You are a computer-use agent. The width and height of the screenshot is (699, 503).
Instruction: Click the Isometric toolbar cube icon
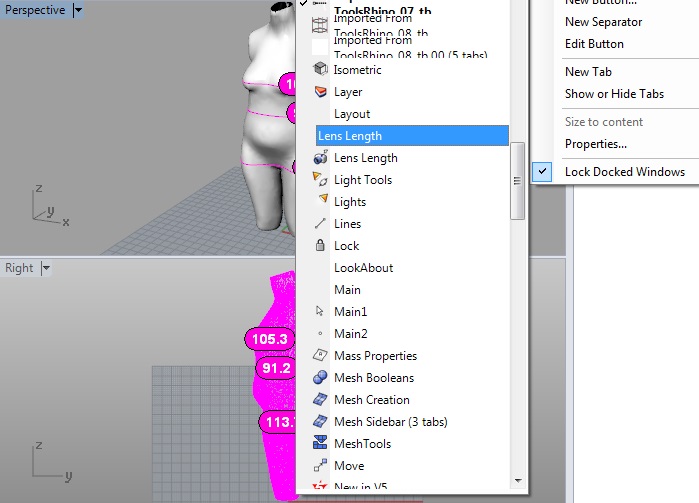point(320,69)
